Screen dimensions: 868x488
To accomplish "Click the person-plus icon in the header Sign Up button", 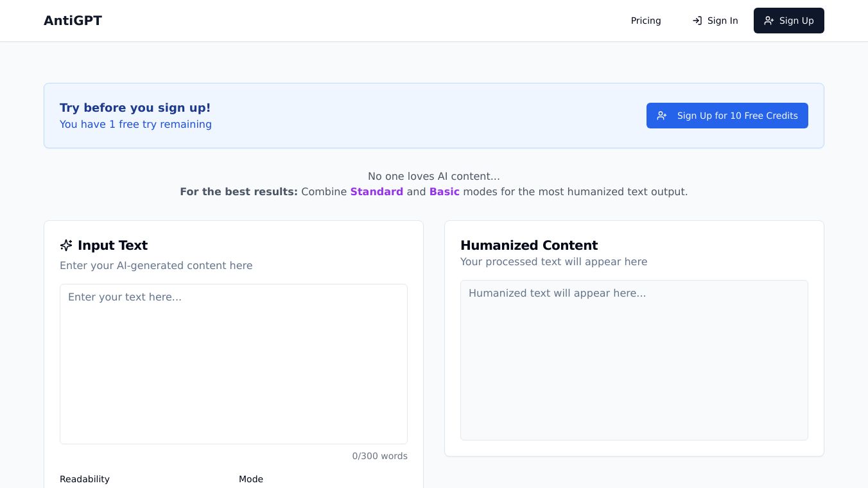I will coord(768,21).
